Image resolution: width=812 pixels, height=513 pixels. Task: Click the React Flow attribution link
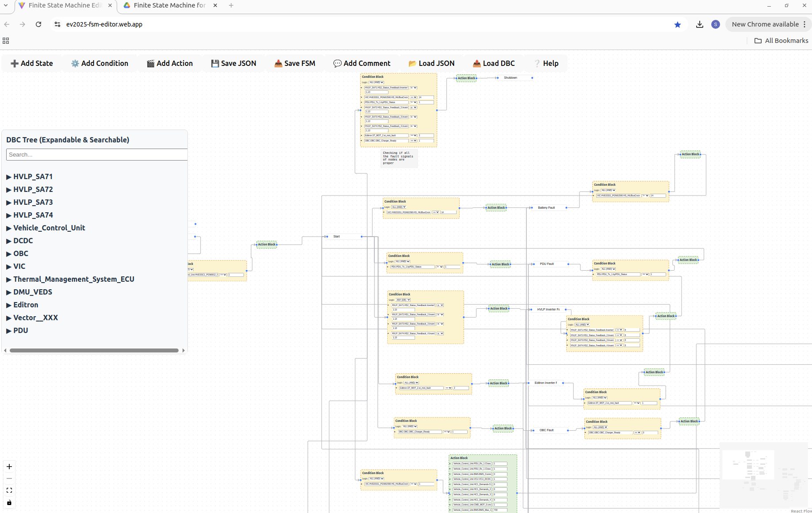coord(801,511)
